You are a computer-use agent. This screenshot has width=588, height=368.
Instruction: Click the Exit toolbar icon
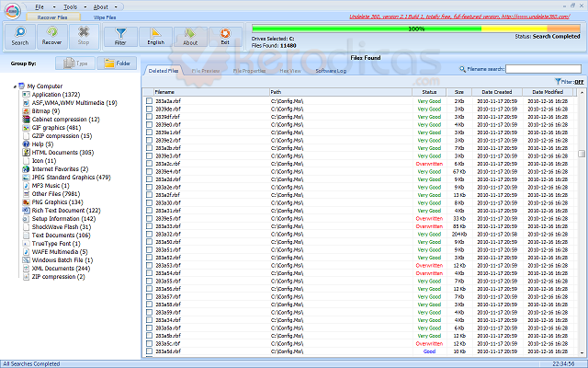pyautogui.click(x=225, y=35)
